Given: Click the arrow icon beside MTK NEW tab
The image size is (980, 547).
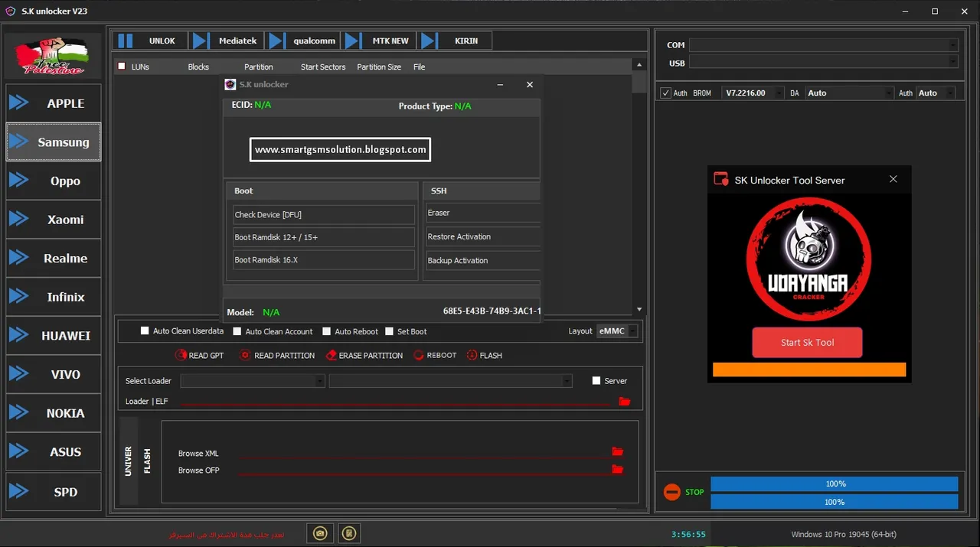Looking at the screenshot, I should coord(352,41).
